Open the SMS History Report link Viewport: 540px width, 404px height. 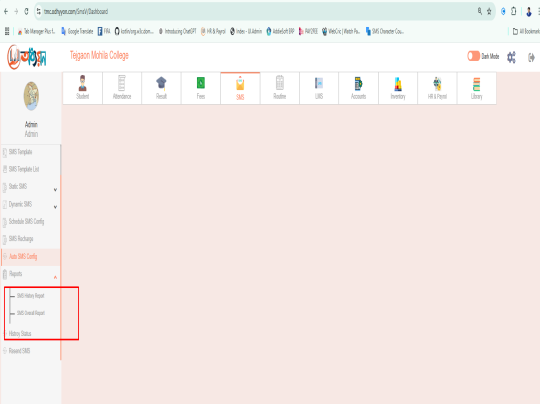(x=31, y=296)
